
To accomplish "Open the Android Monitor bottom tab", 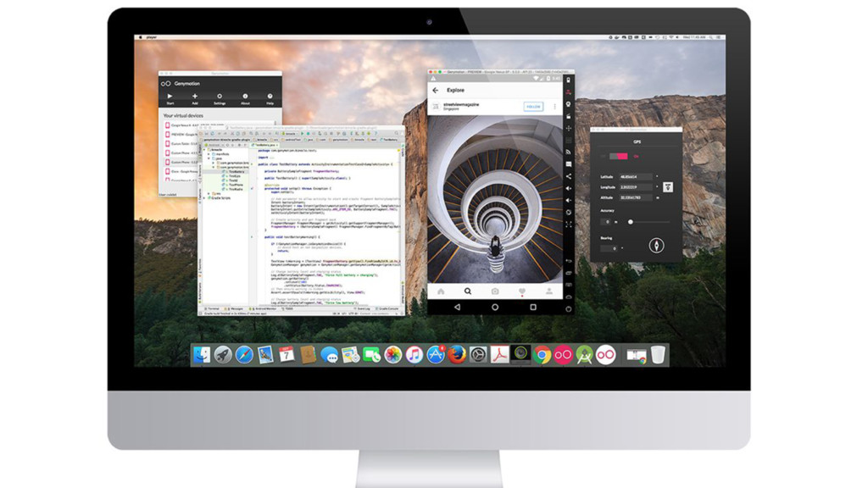I will (264, 308).
